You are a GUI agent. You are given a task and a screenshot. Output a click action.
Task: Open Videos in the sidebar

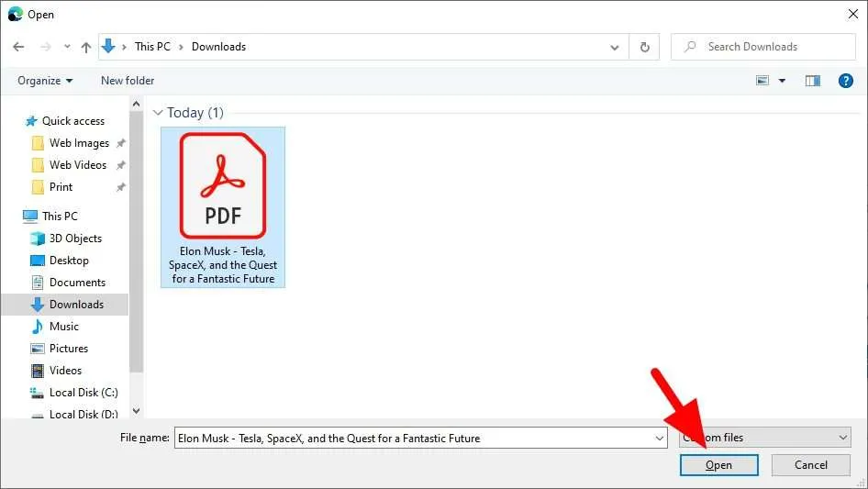pos(65,371)
